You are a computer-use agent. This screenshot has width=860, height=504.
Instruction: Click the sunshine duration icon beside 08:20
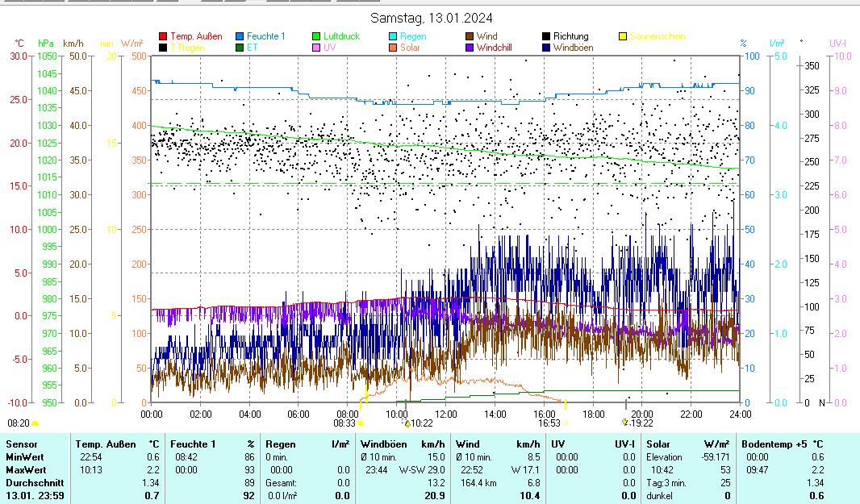coord(35,423)
